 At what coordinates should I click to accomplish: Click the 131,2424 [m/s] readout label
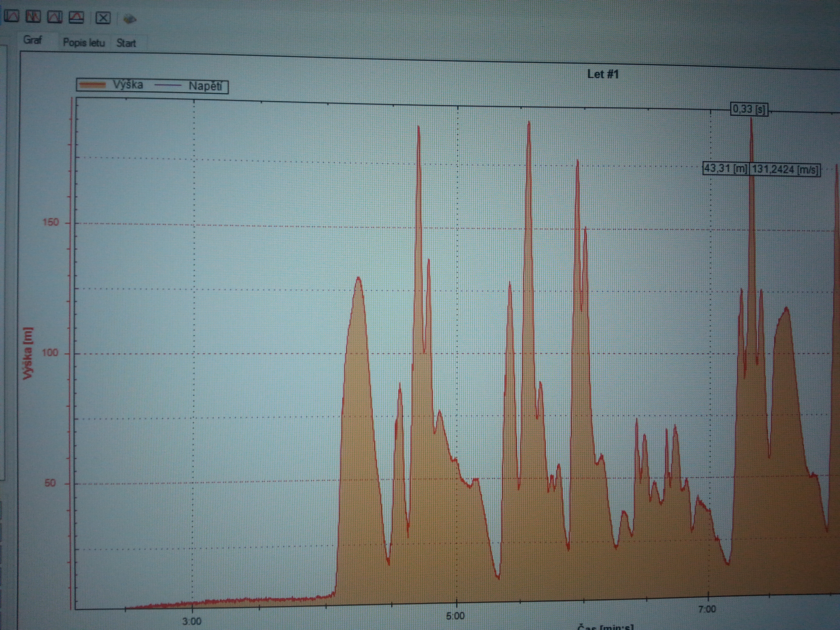pos(785,169)
